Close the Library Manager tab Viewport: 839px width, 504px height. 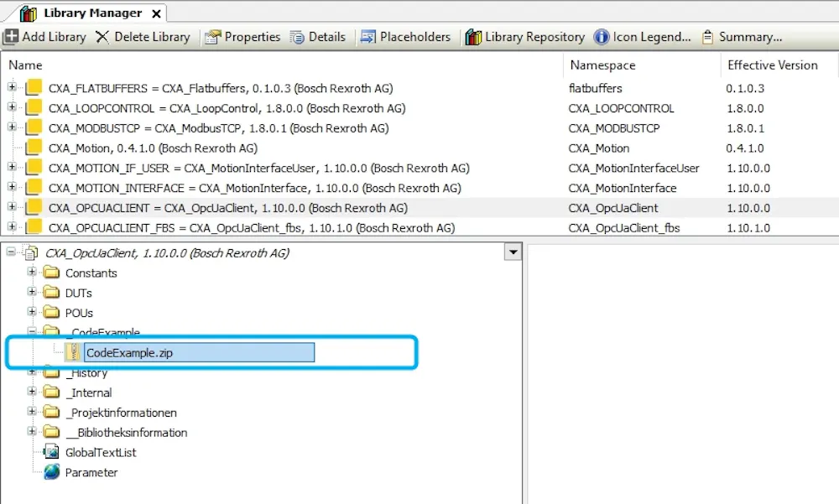(x=156, y=14)
